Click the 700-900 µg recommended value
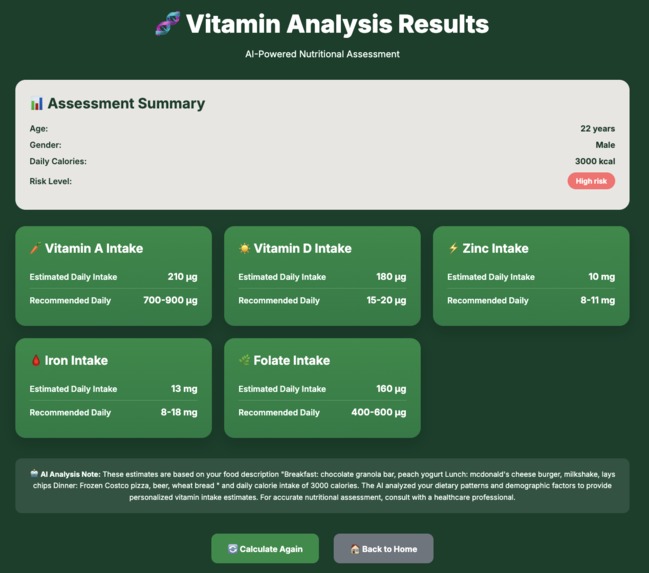 pyautogui.click(x=170, y=300)
